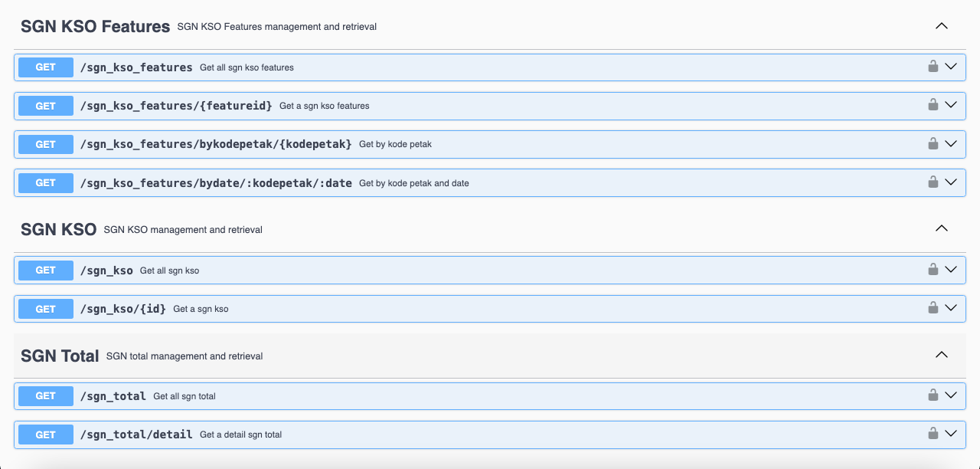Click the /sgn_kso_features/bydate/:kodepetak/:date path

[x=216, y=183]
